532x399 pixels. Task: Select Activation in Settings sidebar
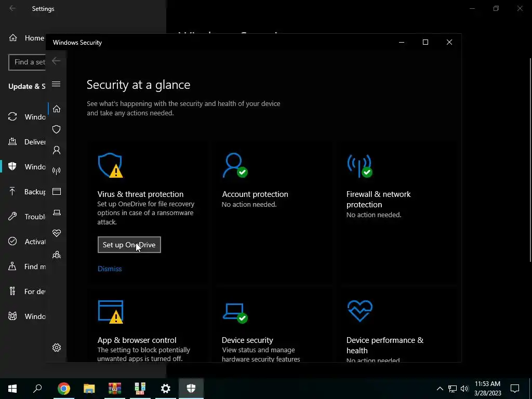(x=26, y=242)
